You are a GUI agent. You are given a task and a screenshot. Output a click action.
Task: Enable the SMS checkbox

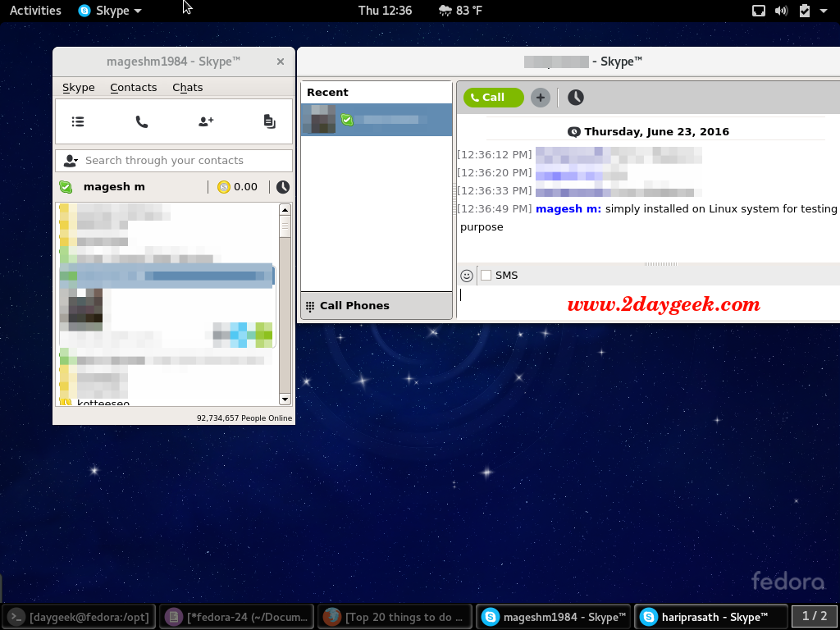[x=486, y=276]
